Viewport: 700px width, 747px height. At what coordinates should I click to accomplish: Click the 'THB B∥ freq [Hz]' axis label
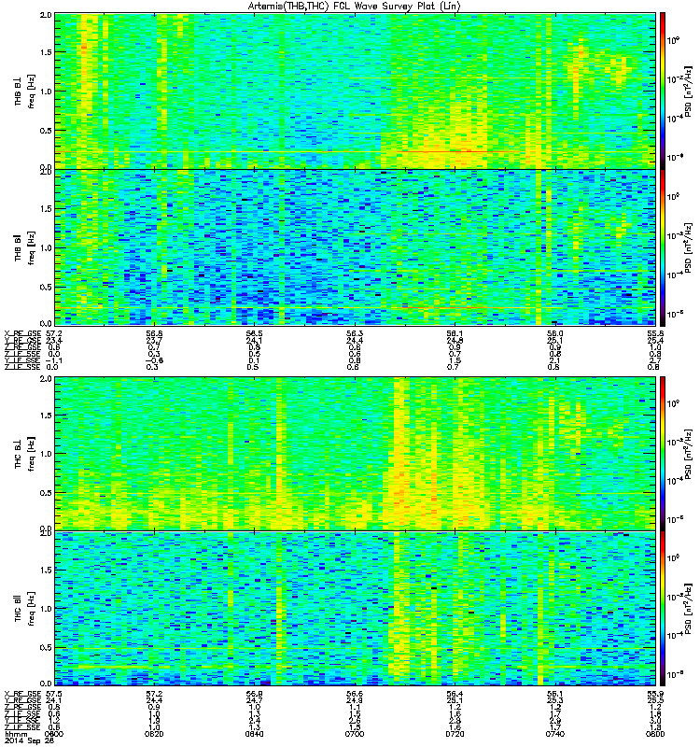[x=25, y=247]
